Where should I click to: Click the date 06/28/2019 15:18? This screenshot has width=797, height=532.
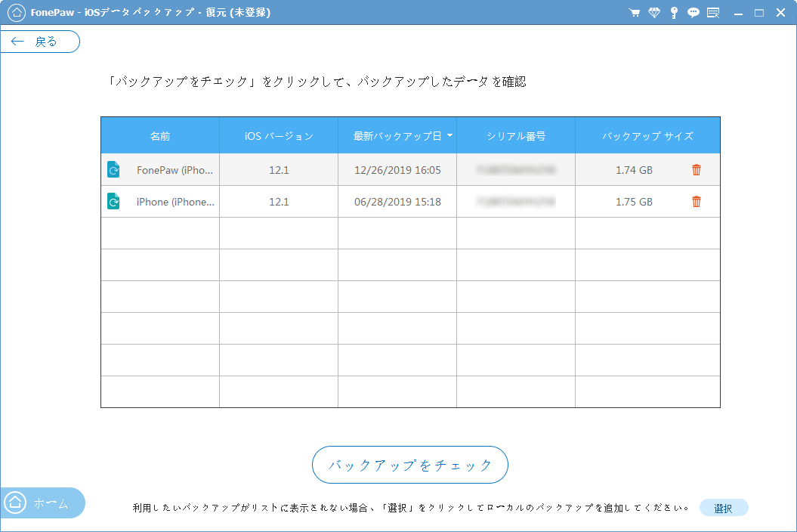397,202
